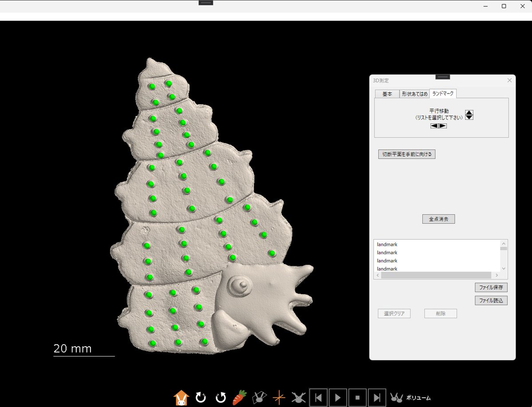Maximize the main application window
Screen dimensions: 532x407
(504, 6)
